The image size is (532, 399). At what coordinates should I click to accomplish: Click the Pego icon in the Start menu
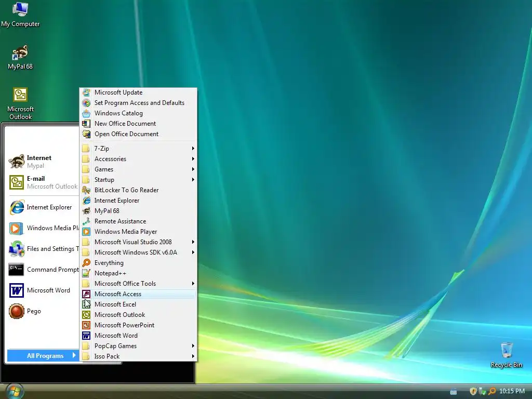point(16,311)
